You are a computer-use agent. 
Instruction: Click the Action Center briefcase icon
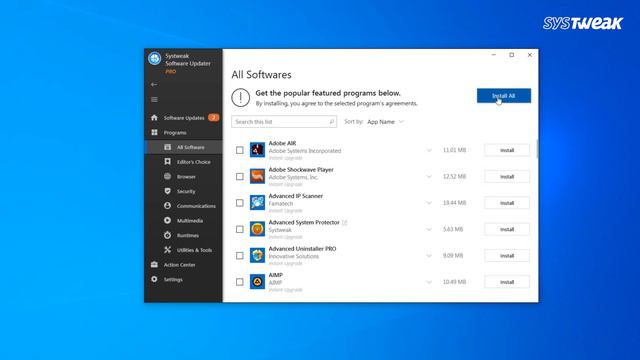click(154, 264)
